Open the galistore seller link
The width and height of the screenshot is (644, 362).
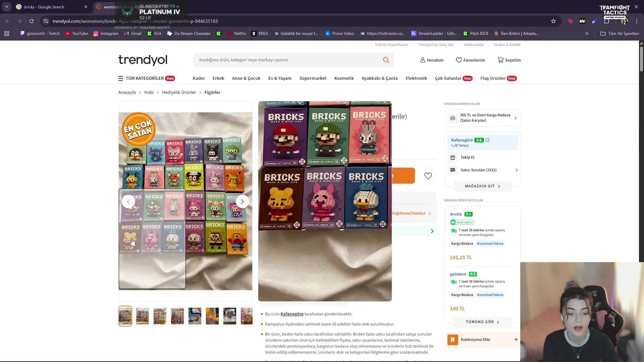click(x=458, y=275)
